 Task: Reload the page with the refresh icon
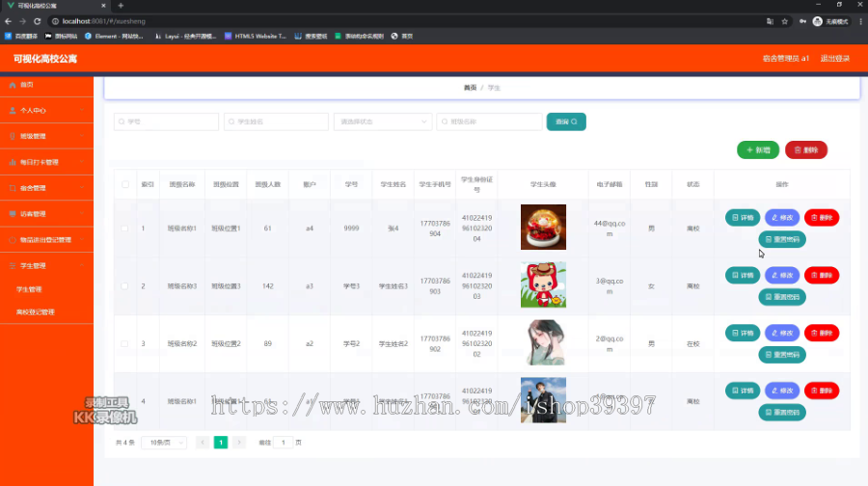(x=37, y=21)
